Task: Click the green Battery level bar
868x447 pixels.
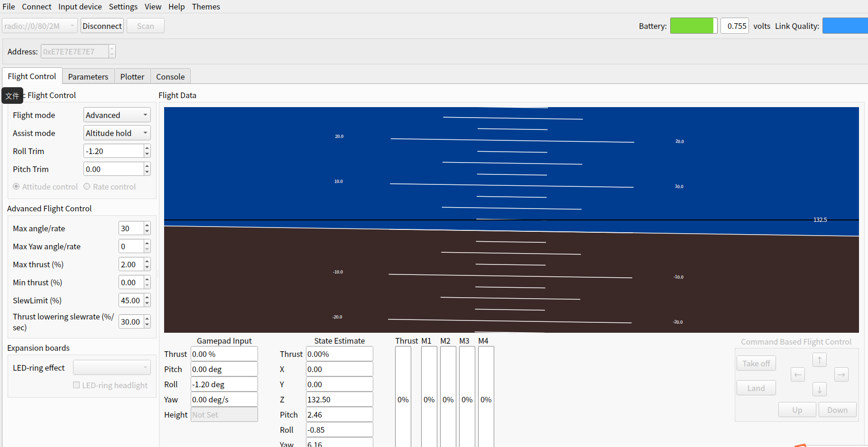Action: (693, 26)
